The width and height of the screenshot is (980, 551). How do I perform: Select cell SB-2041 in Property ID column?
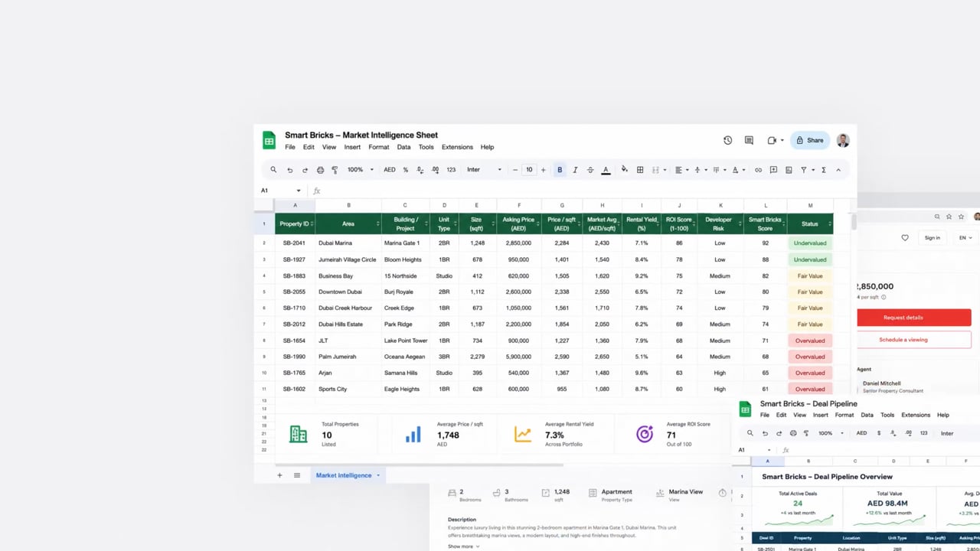click(295, 243)
